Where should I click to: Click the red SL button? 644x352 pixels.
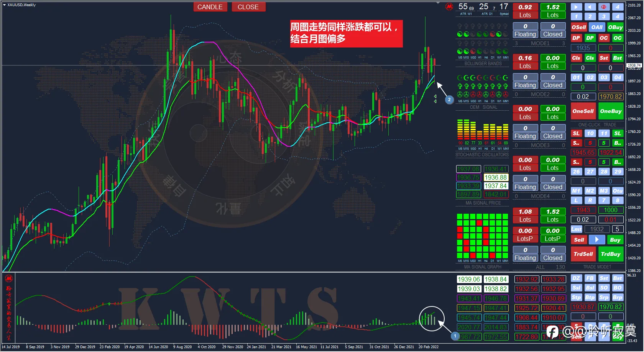point(576,133)
